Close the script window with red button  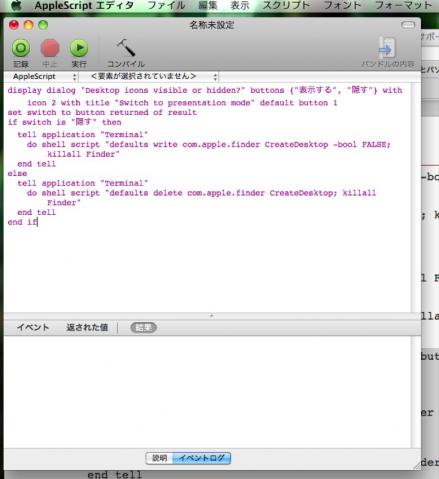(x=14, y=25)
